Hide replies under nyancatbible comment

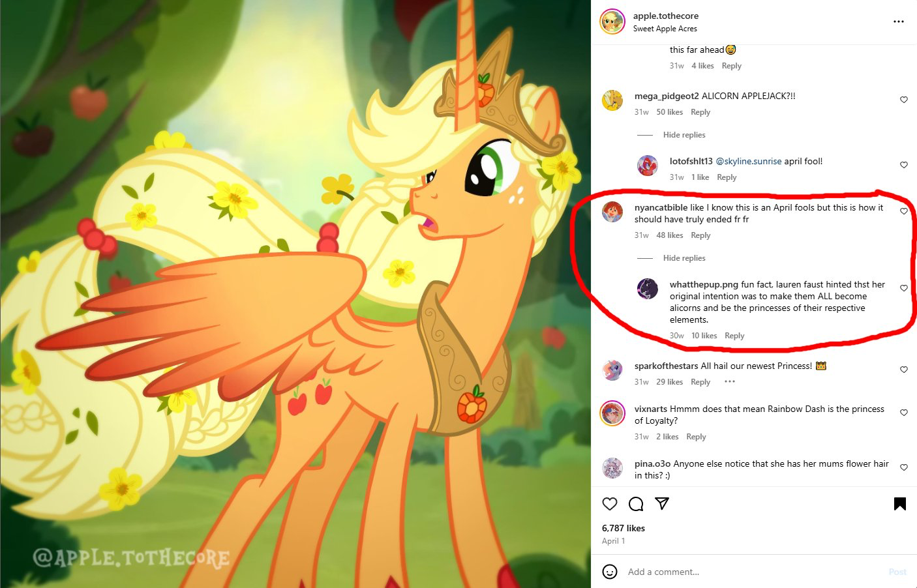pos(684,258)
